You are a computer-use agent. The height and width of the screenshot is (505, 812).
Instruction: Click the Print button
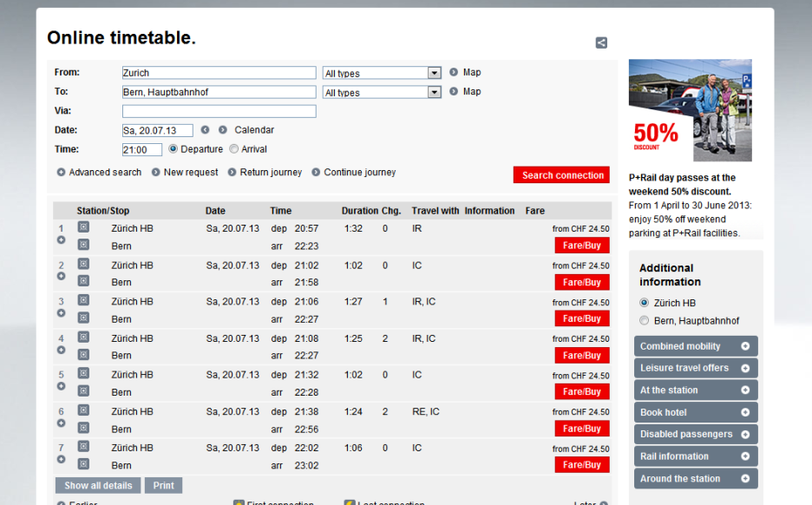164,485
